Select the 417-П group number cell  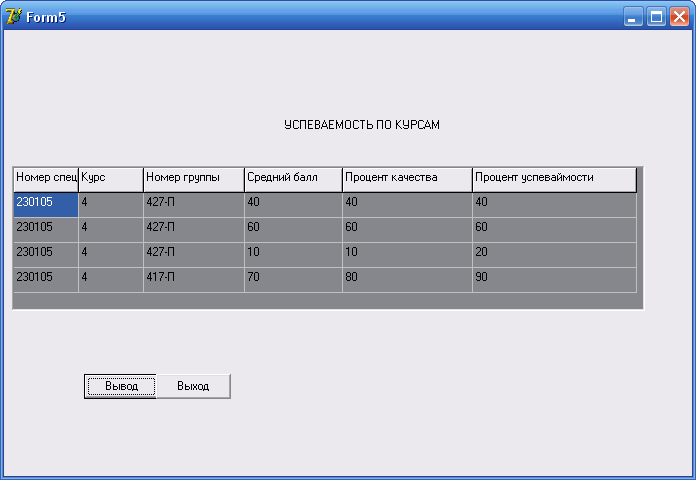[x=194, y=280]
